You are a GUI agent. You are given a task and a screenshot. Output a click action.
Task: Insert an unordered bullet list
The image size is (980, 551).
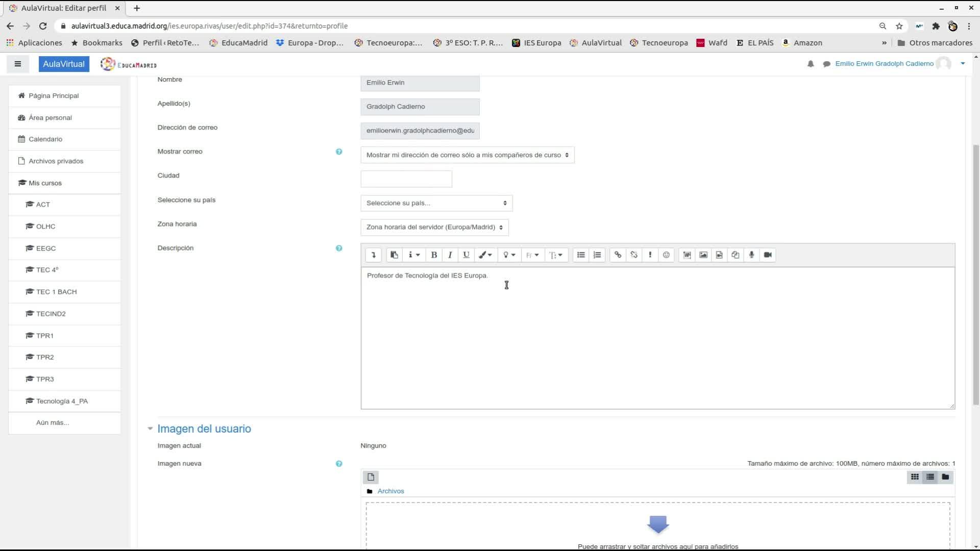581,255
